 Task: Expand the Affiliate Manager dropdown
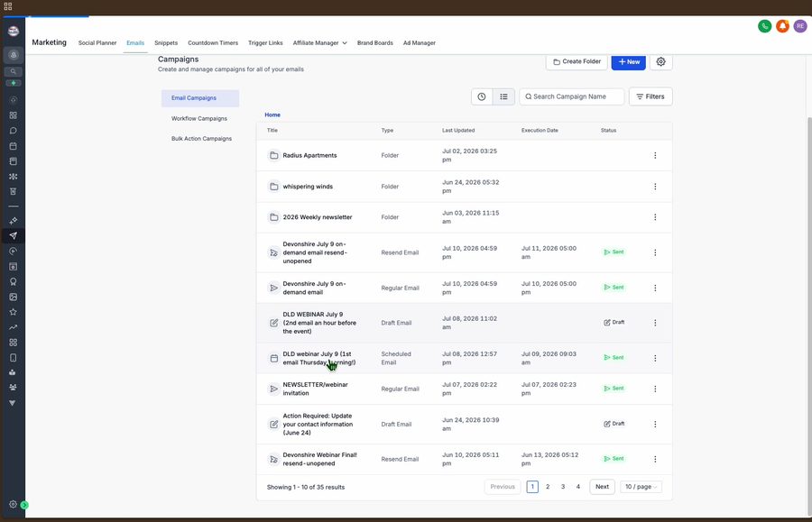tap(319, 43)
